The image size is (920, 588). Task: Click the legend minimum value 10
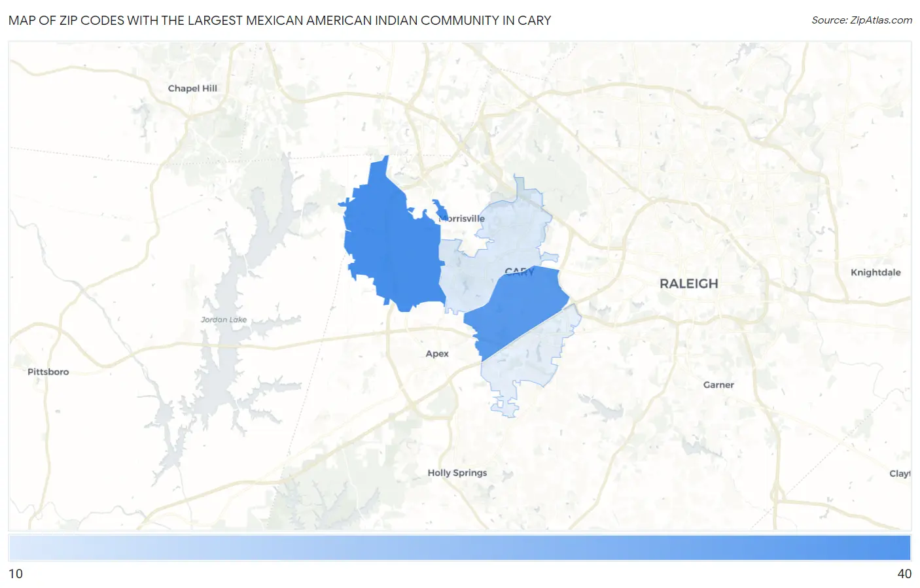(x=16, y=574)
